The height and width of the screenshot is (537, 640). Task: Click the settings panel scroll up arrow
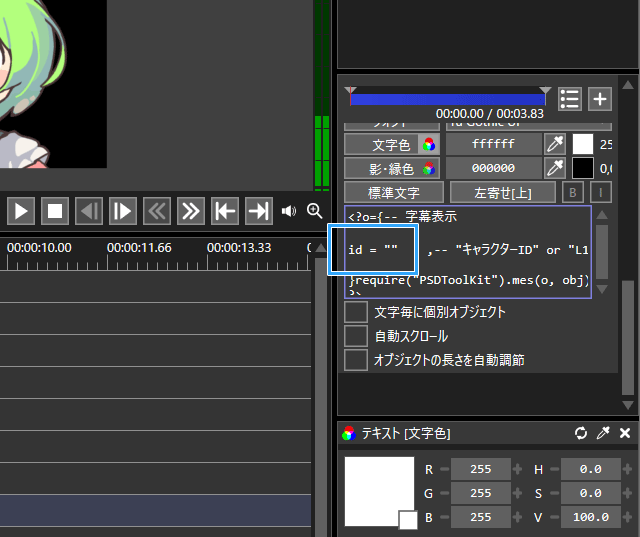point(627,85)
